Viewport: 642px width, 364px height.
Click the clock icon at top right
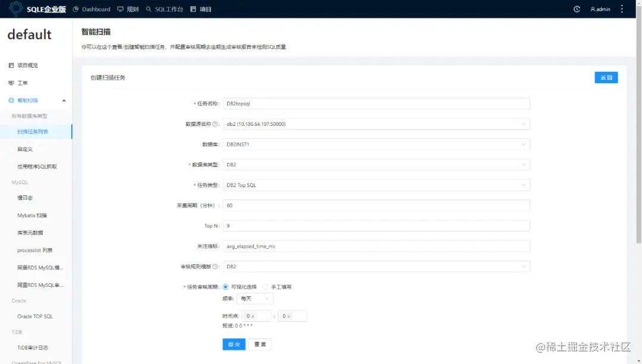575,8
